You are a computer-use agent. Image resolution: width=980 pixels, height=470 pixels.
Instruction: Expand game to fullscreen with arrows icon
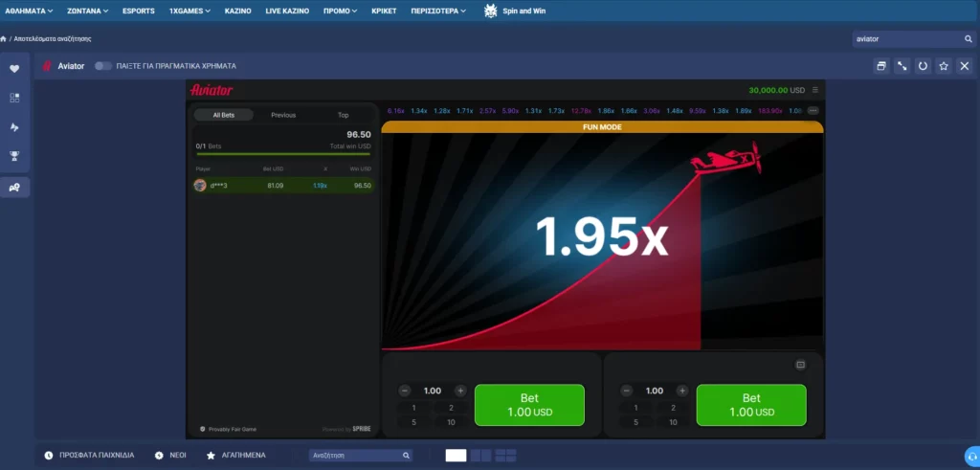[x=902, y=66]
